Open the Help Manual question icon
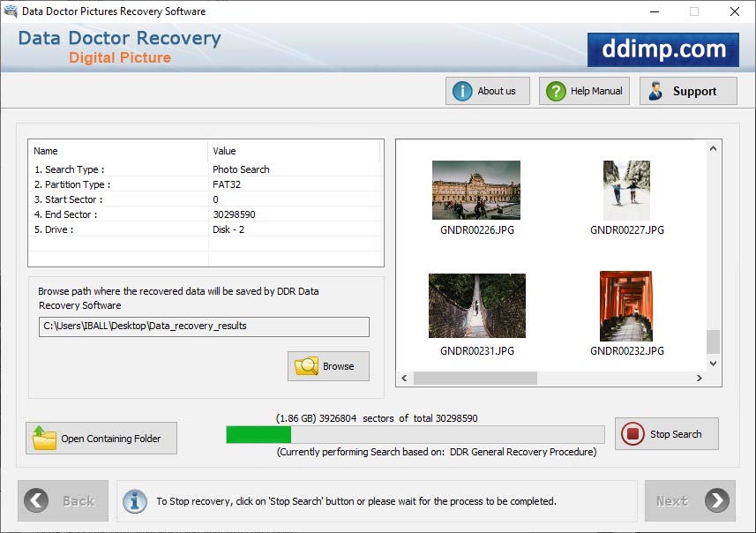Screen dimensions: 756x533 [556, 90]
